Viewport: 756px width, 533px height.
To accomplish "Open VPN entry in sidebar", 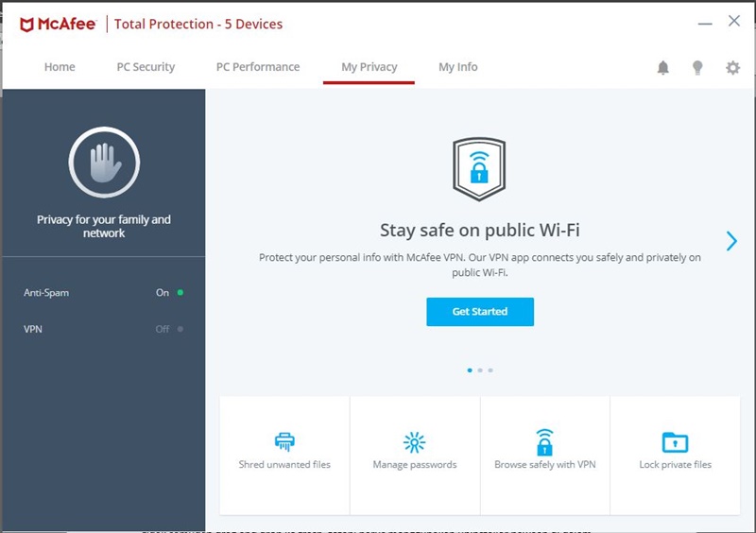I will (x=33, y=329).
